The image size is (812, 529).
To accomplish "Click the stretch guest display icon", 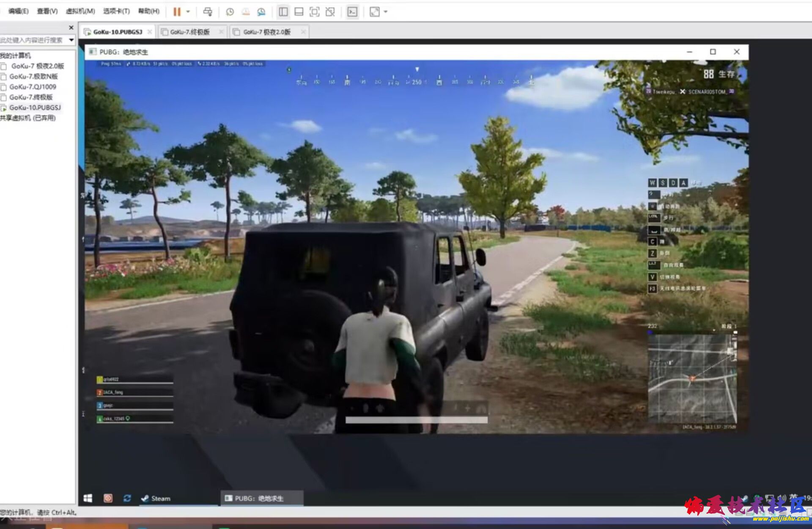I will coord(375,12).
